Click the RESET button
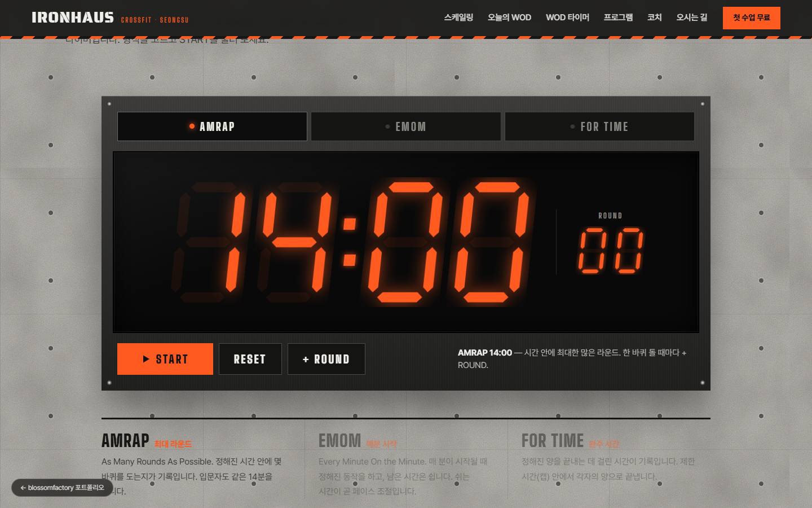The width and height of the screenshot is (812, 508). [250, 359]
